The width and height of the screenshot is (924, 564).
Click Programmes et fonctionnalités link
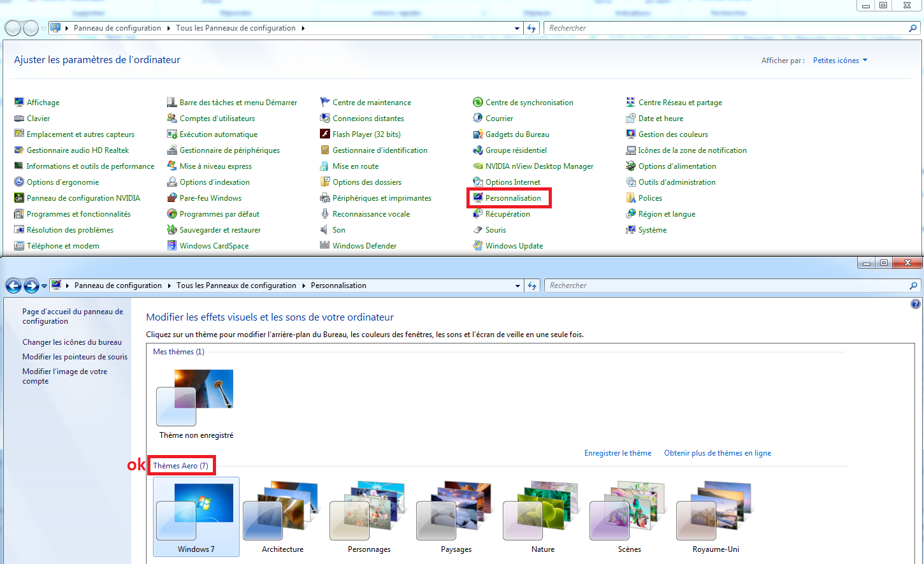[x=78, y=214]
